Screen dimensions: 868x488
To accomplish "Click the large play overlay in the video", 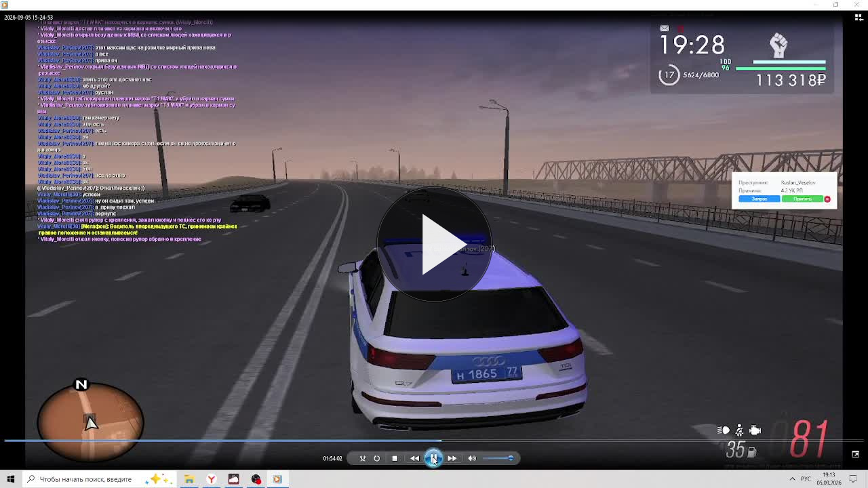I will (434, 244).
